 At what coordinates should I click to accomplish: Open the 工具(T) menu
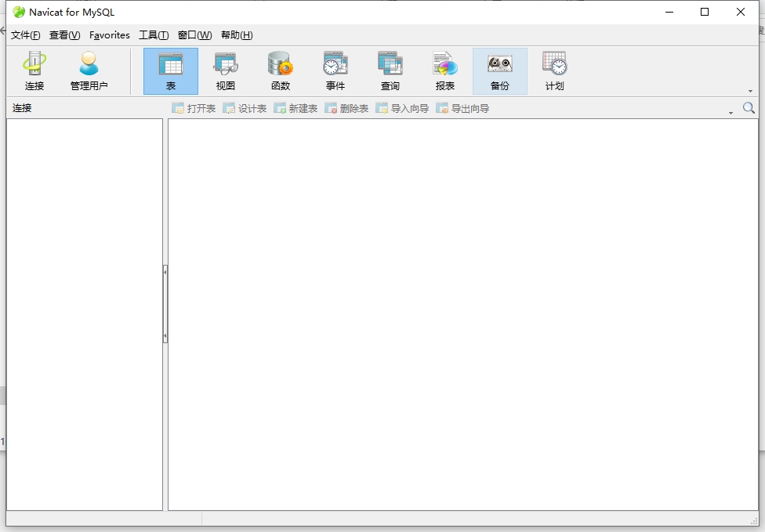click(x=154, y=35)
